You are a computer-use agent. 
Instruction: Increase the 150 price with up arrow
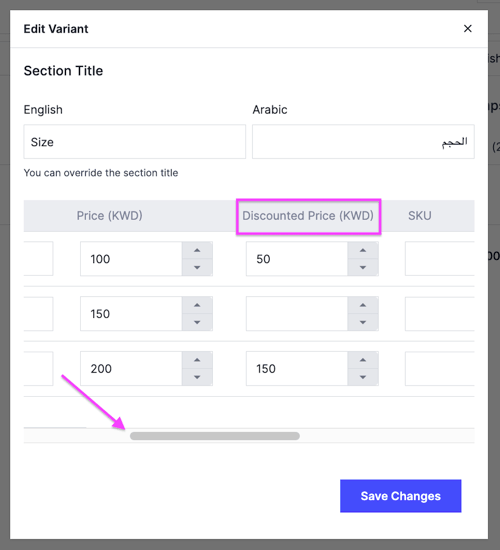197,305
